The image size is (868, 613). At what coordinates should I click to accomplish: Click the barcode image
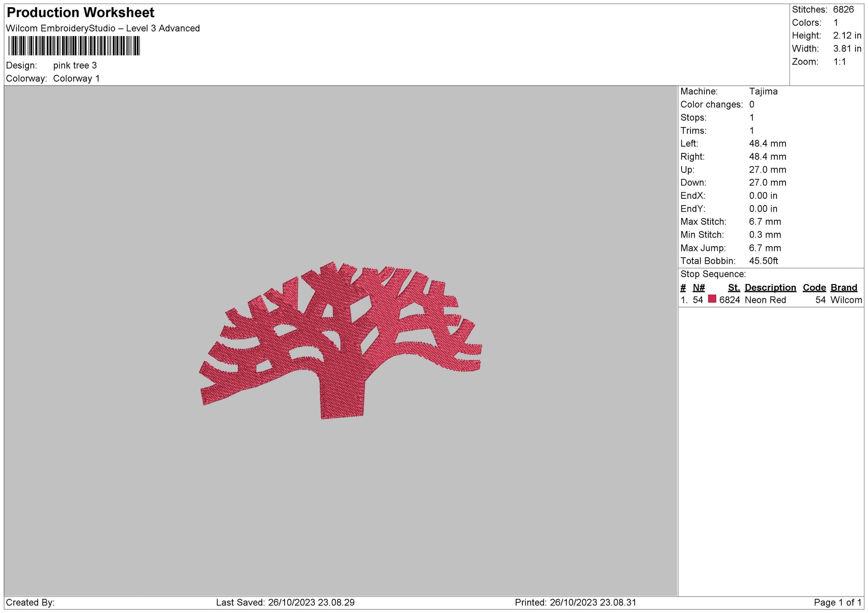pyautogui.click(x=74, y=45)
